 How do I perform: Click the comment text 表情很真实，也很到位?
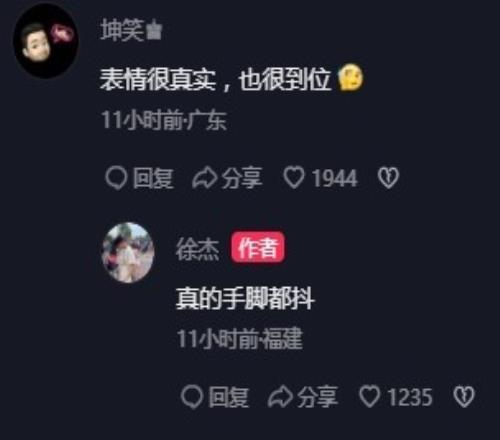[x=215, y=79]
